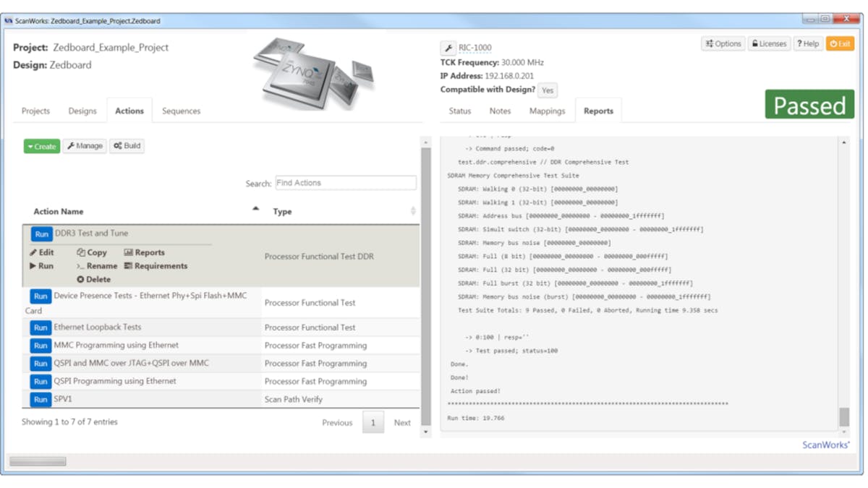Run the Ethernet Loopback Tests action
The image size is (868, 488).
coord(41,327)
